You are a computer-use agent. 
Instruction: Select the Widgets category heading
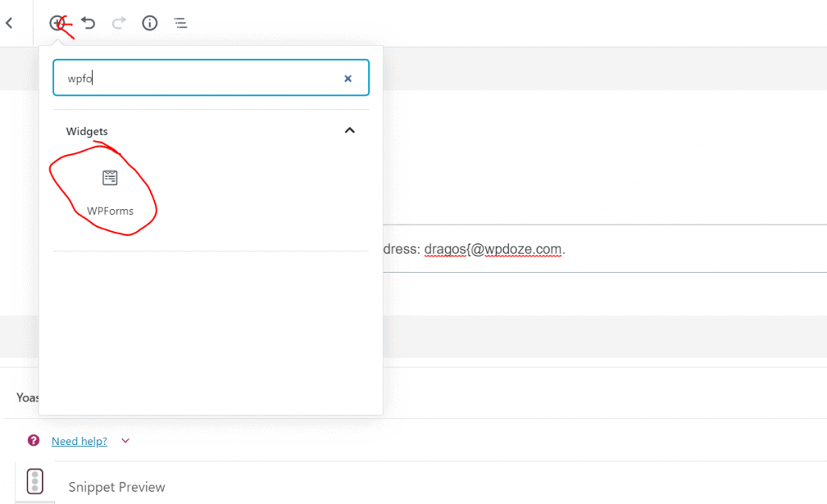87,132
